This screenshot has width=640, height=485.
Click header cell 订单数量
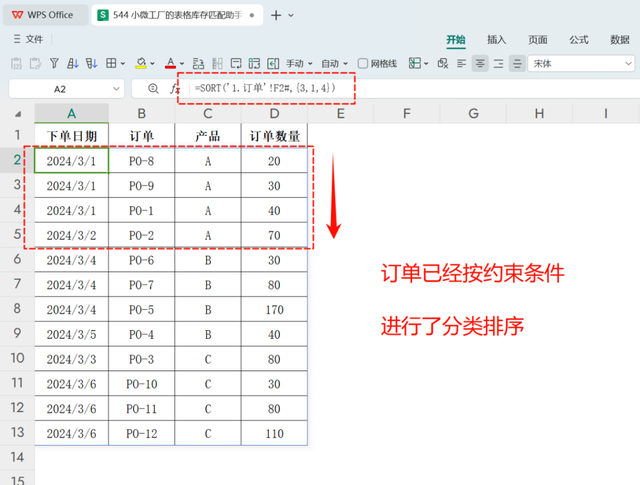tap(274, 136)
